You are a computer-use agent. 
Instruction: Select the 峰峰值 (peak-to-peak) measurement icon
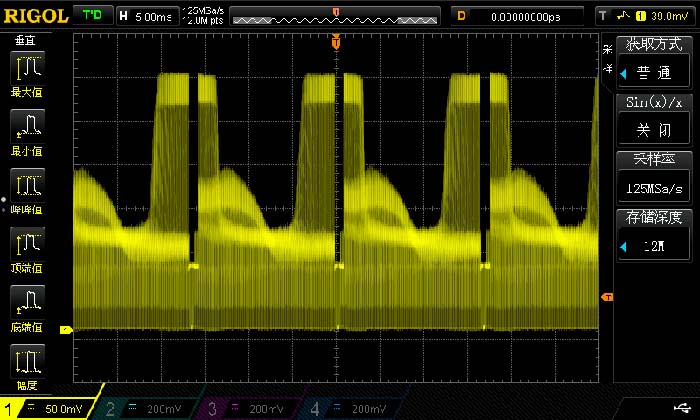point(26,188)
